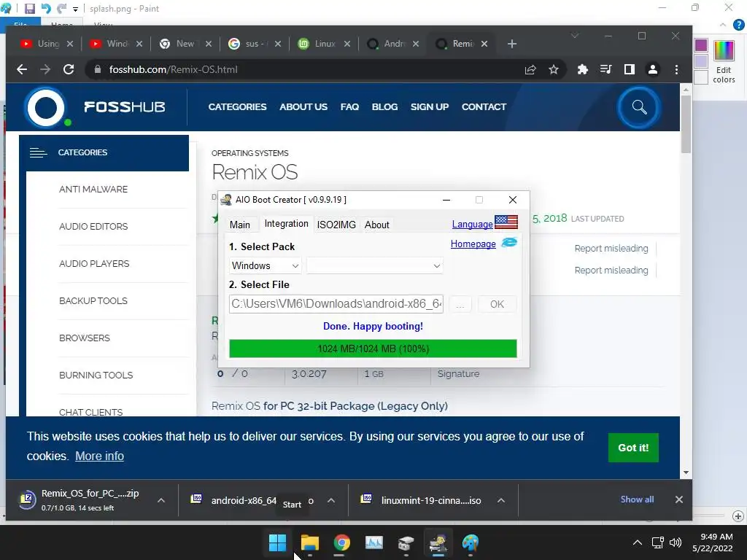Close the downloads bar
Viewport: 747px width, 560px height.
[679, 499]
